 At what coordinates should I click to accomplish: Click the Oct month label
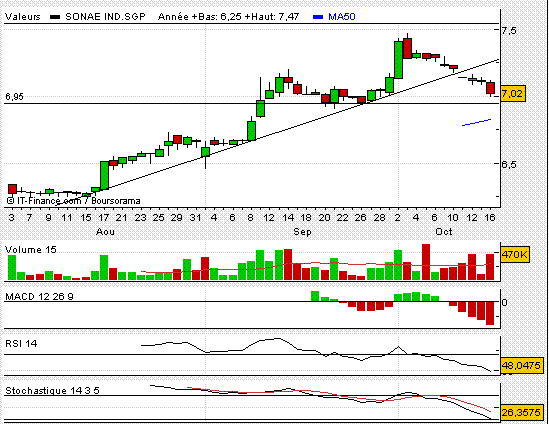pyautogui.click(x=444, y=232)
